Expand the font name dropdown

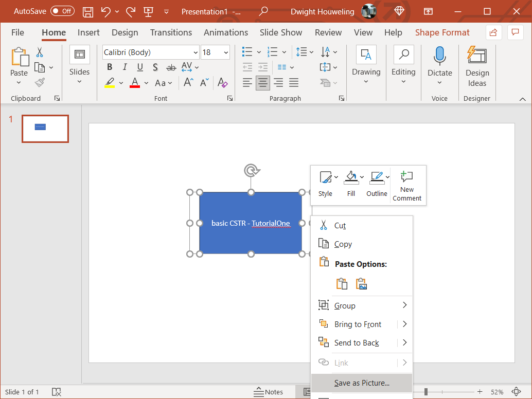click(196, 52)
